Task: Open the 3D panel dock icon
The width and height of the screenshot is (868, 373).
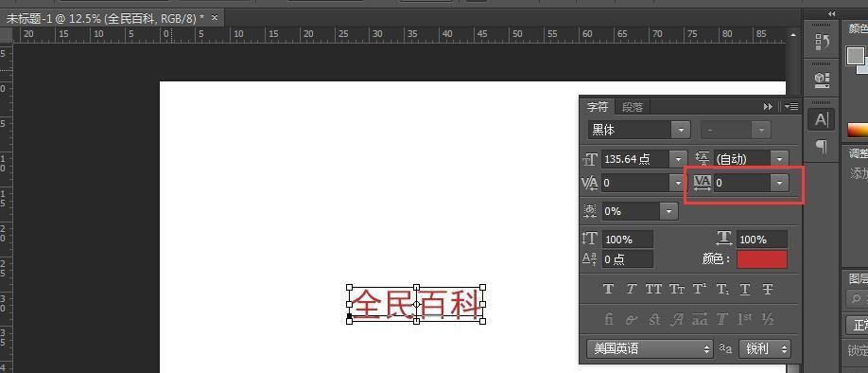Action: 822,80
